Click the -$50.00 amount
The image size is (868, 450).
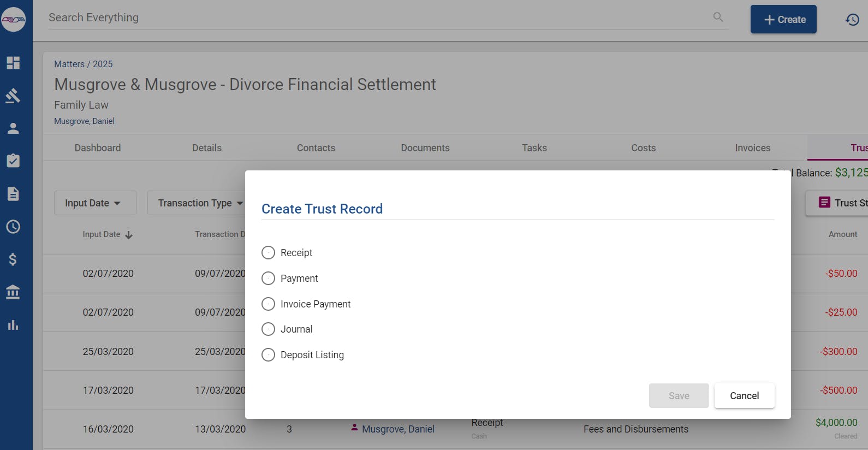click(841, 274)
